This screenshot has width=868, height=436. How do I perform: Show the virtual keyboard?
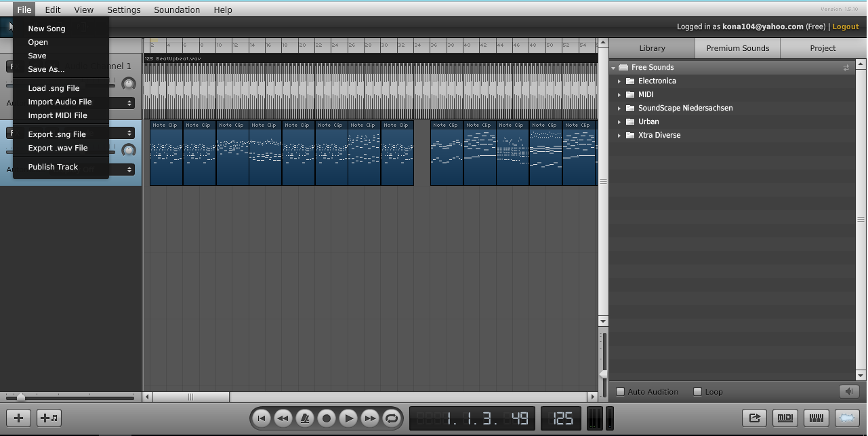click(817, 418)
